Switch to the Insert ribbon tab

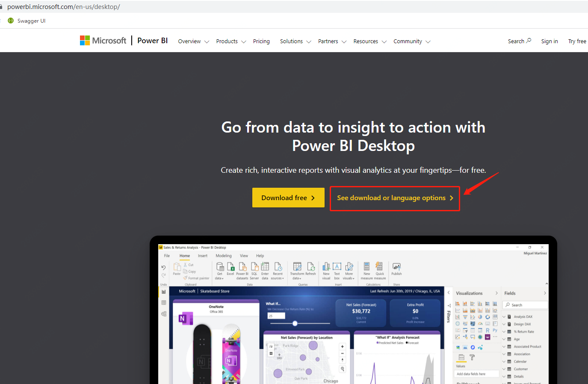pos(203,256)
